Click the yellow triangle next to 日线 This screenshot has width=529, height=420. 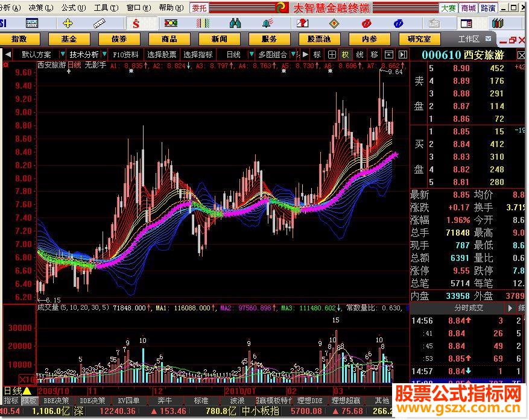point(27,391)
